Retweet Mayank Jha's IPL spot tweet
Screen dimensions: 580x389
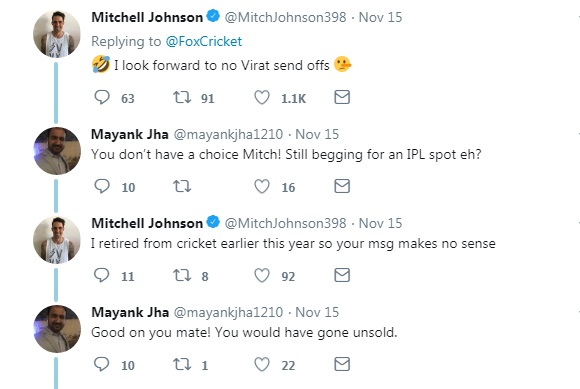[x=182, y=186]
